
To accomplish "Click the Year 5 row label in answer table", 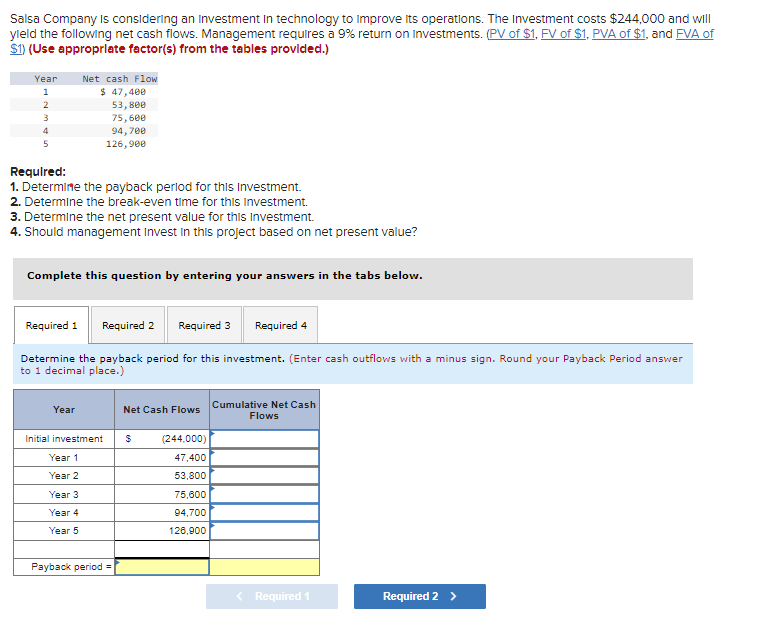I will click(x=64, y=531).
